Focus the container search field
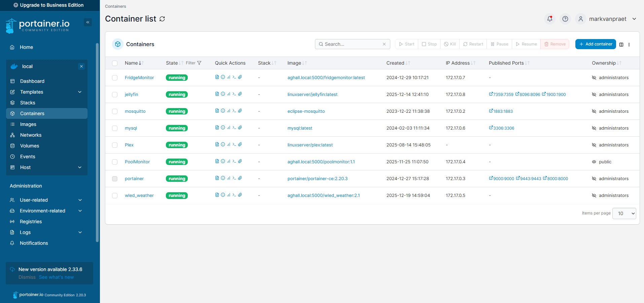 [x=352, y=44]
